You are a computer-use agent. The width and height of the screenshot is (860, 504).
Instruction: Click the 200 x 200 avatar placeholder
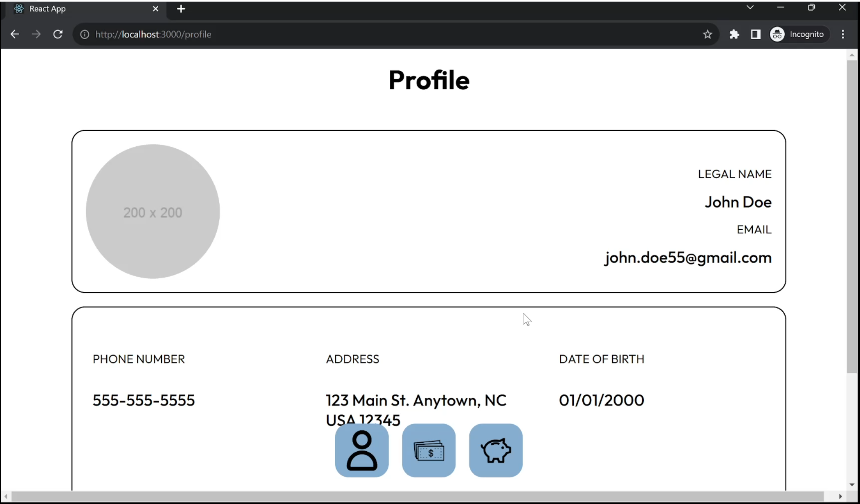tap(153, 211)
